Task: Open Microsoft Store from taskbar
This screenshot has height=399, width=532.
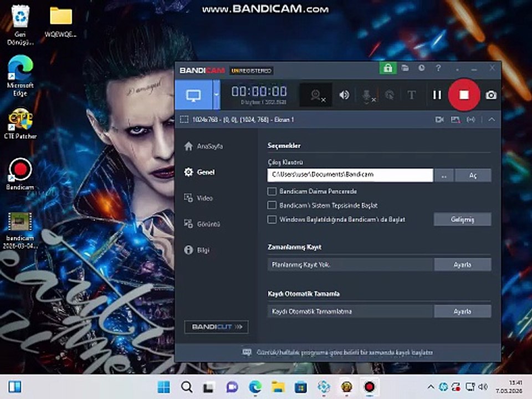Action: point(300,387)
